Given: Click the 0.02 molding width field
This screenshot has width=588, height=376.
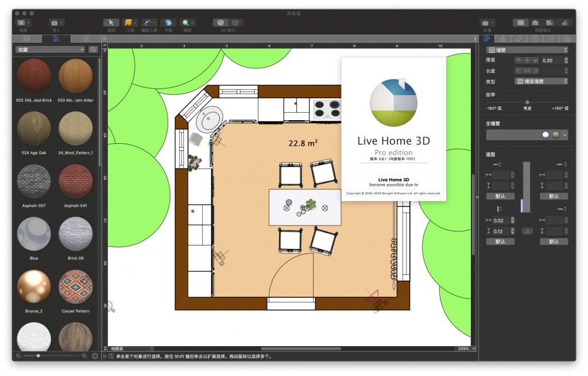Looking at the screenshot, I should 501,221.
